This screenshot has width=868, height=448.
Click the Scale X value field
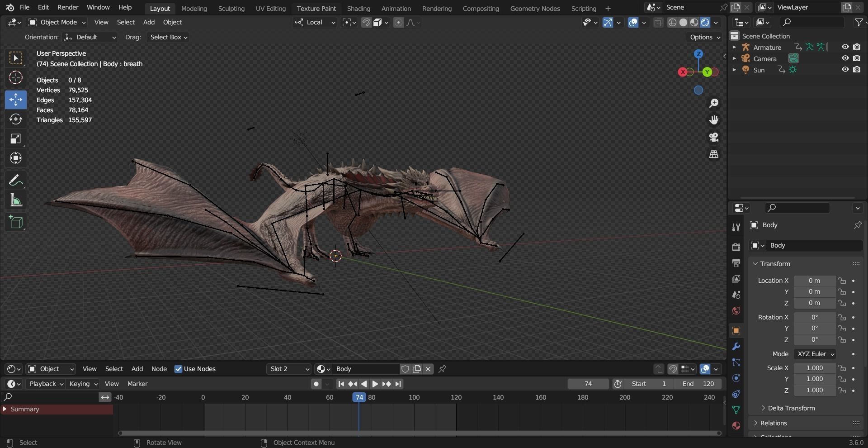click(x=815, y=368)
